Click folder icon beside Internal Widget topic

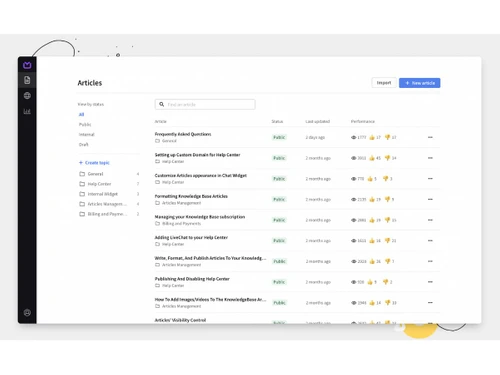tap(82, 194)
